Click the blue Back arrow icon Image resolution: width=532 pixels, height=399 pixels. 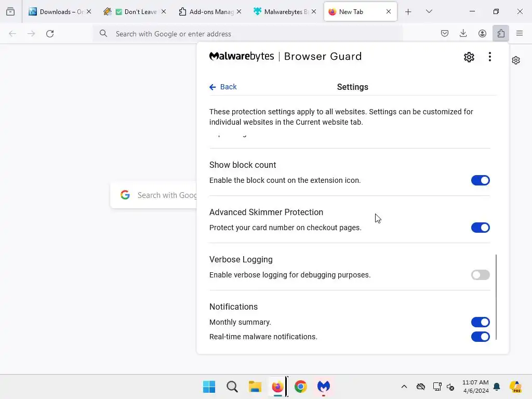tap(212, 87)
